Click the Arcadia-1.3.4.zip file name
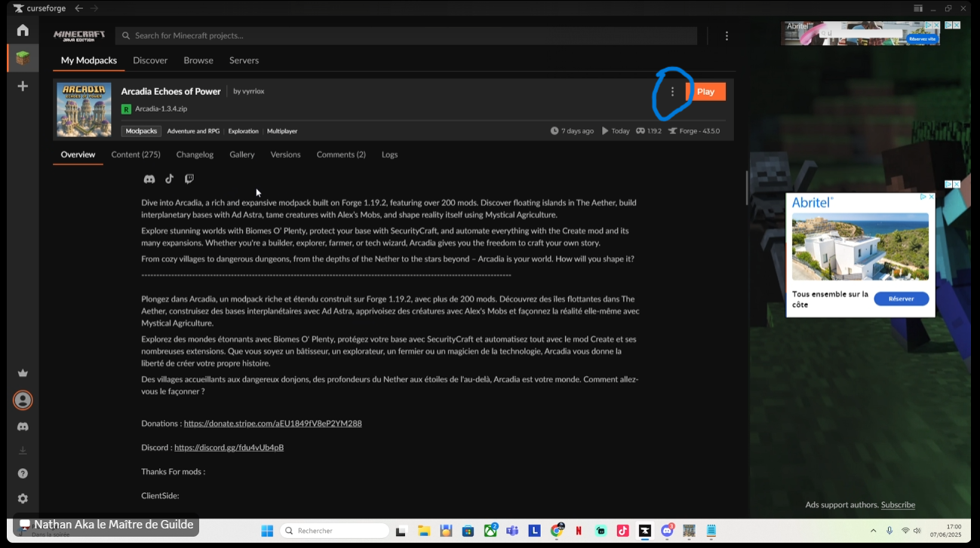 coord(161,109)
